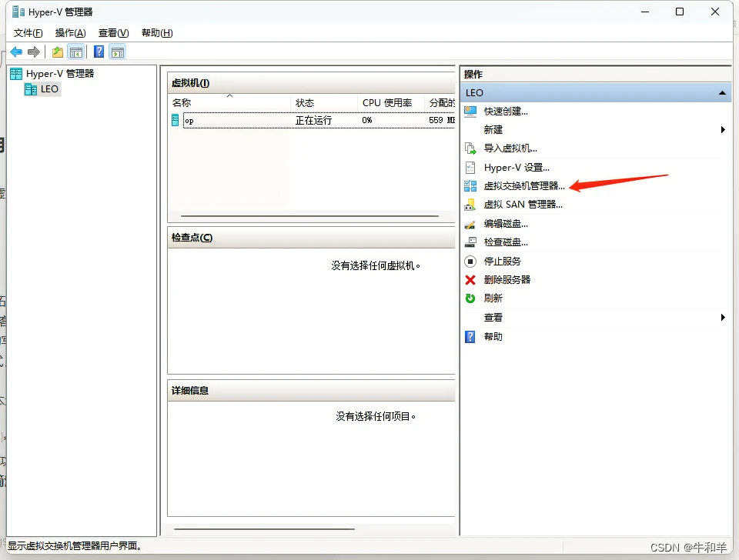The image size is (739, 560).
Task: Click the 详细信息 section header
Action: [311, 391]
